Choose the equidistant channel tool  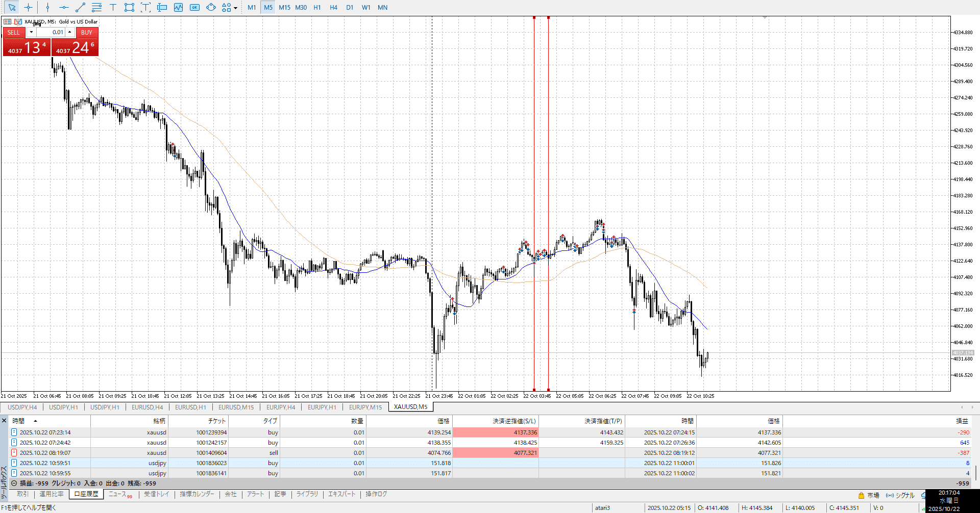tap(96, 7)
